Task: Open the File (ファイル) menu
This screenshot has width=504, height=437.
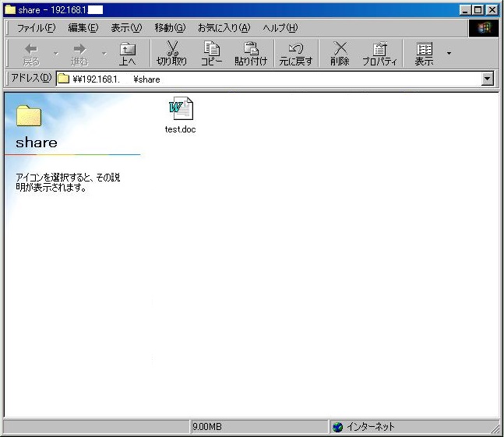Action: pyautogui.click(x=36, y=28)
